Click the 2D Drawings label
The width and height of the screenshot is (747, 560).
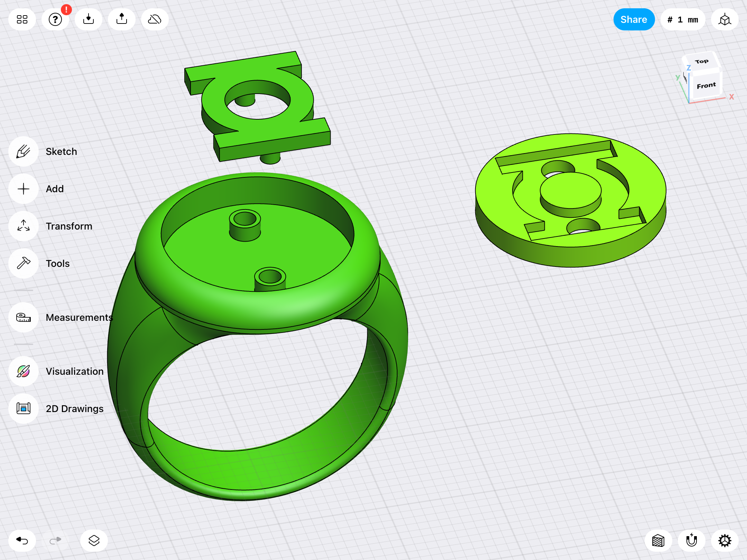point(74,409)
